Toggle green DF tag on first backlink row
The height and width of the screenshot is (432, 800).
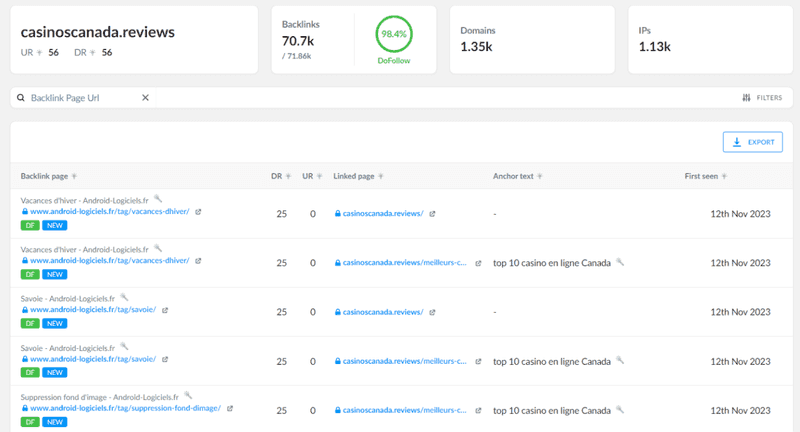[30, 225]
